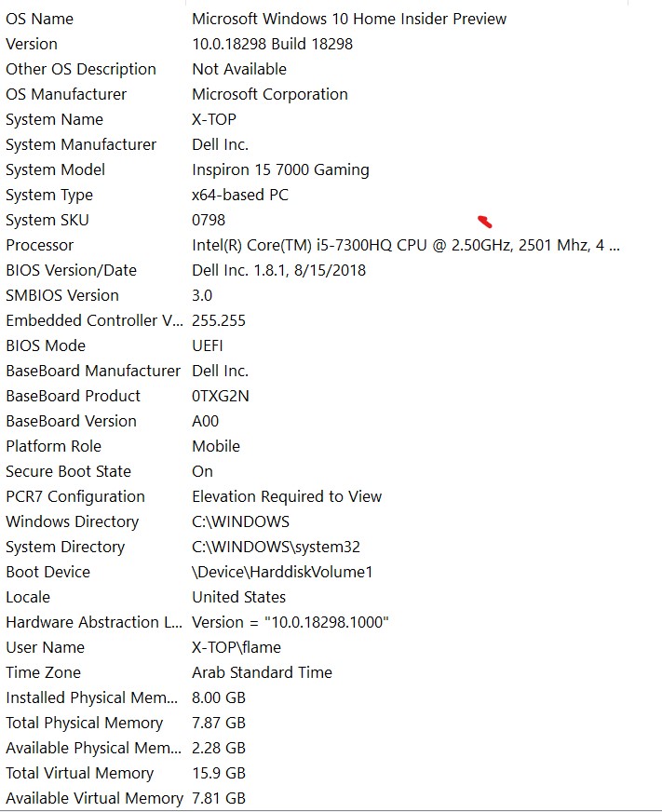Click the value '10.0.18298 Build 18298'

272,44
